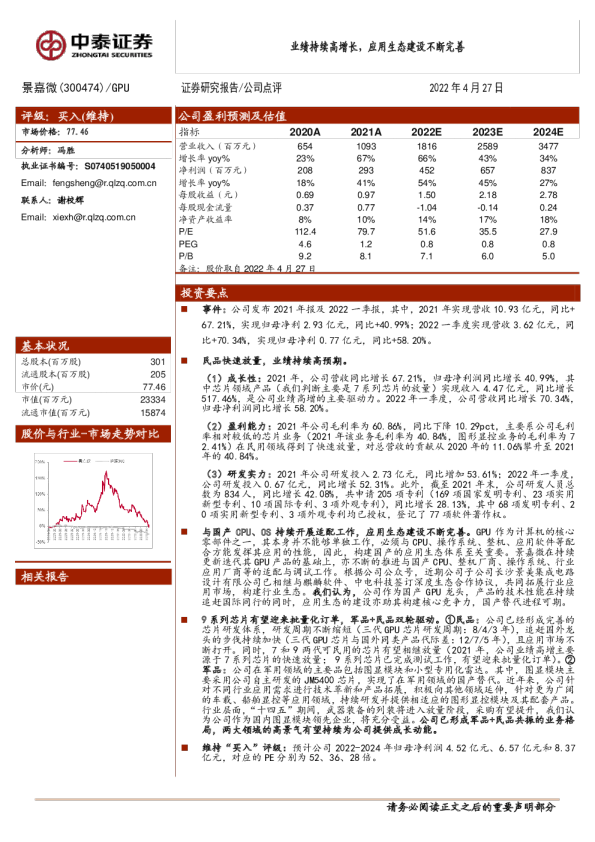Viewport: 595px width, 842px height.
Task: Click the 2022E cash flow value -1.04
Action: click(x=426, y=207)
